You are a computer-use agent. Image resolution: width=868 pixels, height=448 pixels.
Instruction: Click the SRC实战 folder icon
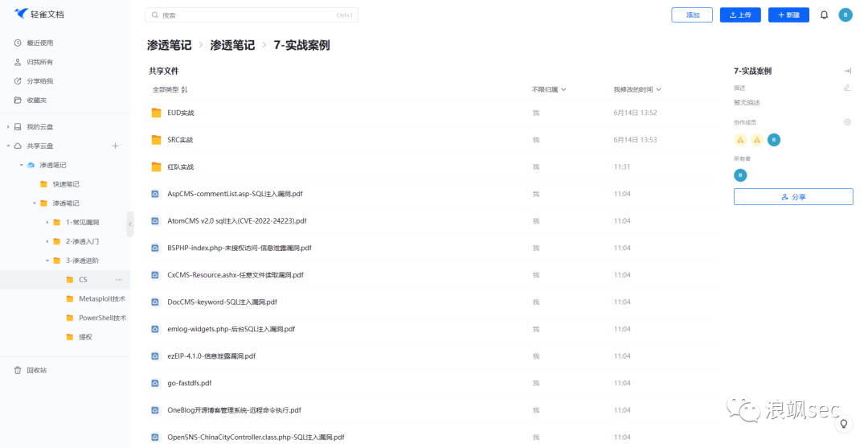coord(156,140)
